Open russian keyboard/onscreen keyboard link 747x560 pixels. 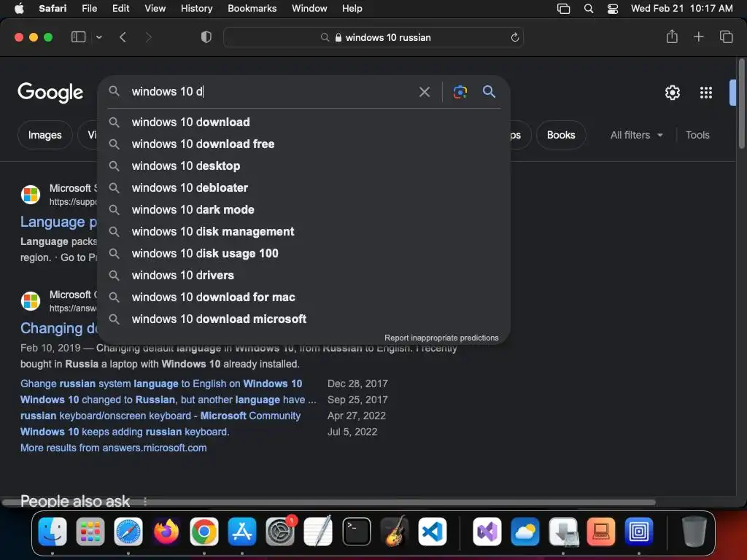[x=160, y=416]
